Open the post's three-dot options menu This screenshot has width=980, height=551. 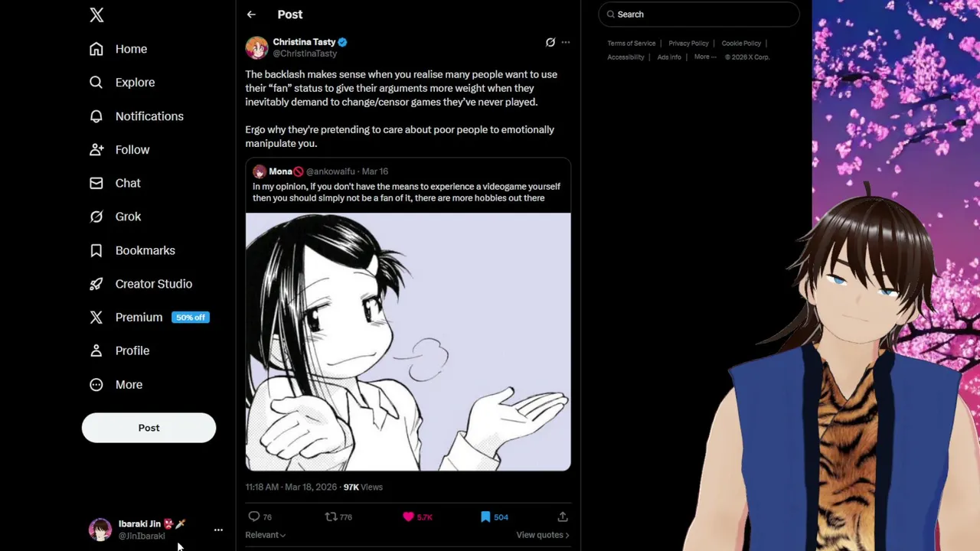click(566, 42)
